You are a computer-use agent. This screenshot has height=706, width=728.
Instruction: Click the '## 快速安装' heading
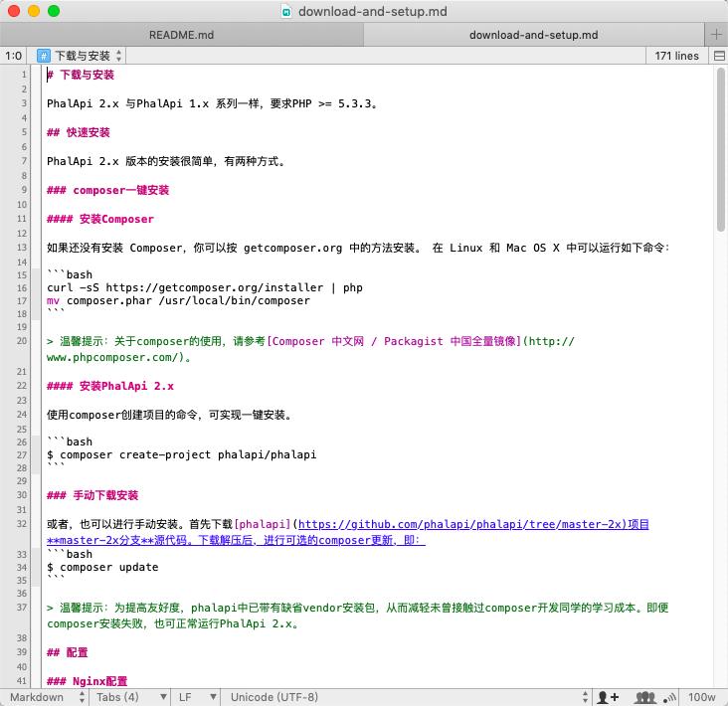79,132
